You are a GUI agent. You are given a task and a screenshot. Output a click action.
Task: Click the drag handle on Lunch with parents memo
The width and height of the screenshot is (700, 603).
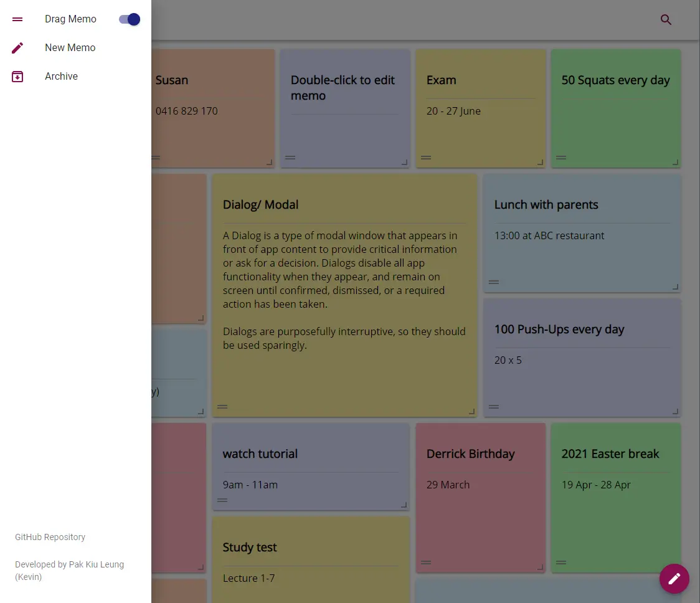[x=494, y=282]
